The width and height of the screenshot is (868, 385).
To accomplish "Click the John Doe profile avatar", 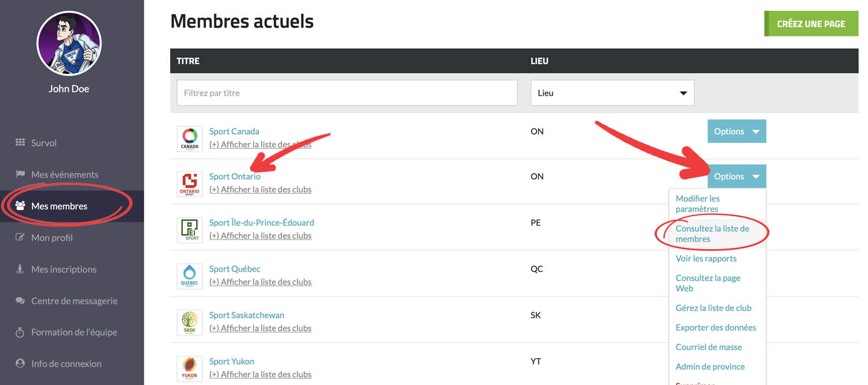I will (x=69, y=43).
